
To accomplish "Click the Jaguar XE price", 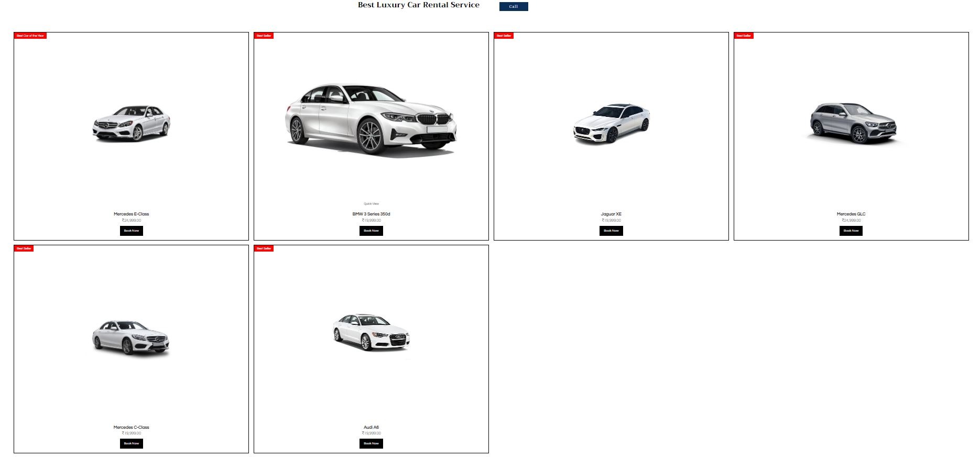I will point(611,220).
